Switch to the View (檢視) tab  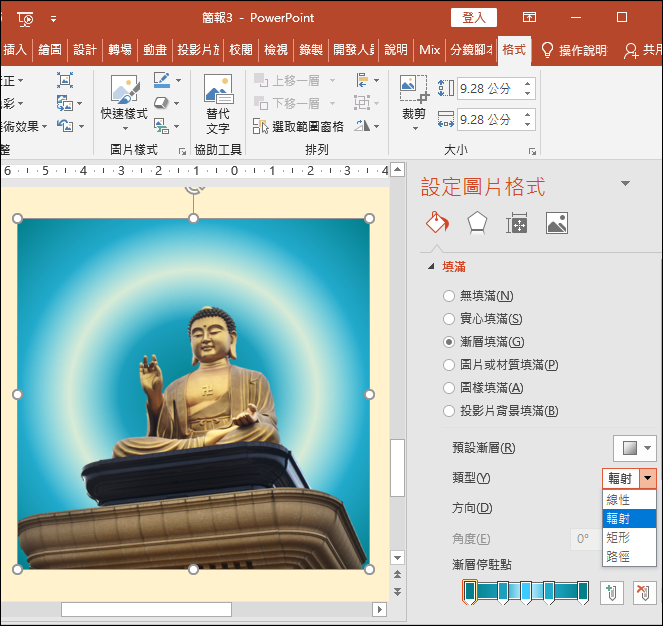(x=276, y=50)
